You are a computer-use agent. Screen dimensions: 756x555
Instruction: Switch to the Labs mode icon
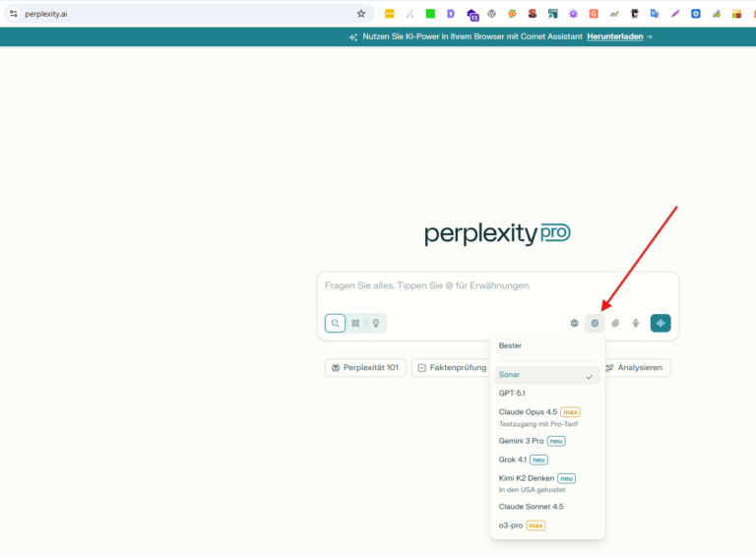(355, 323)
